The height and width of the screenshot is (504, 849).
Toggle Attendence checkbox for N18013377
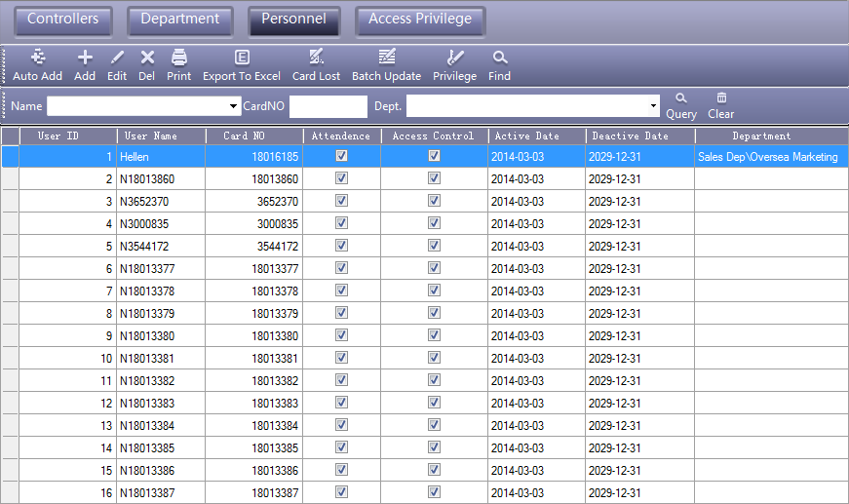point(342,268)
